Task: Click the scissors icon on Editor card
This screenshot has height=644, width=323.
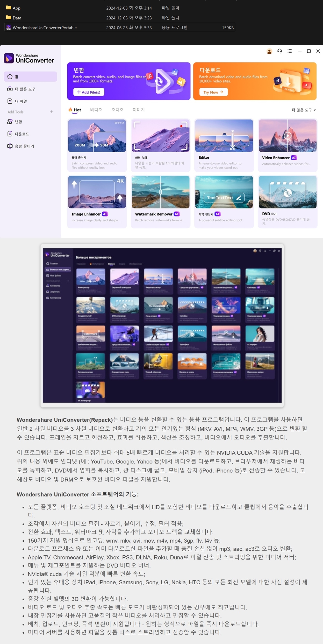Action: pyautogui.click(x=233, y=148)
